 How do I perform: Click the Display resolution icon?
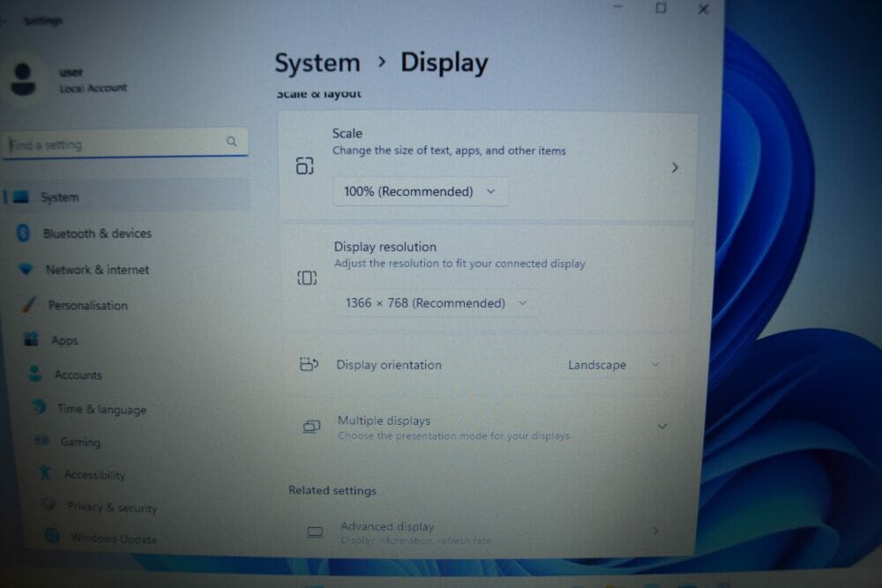coord(307,278)
